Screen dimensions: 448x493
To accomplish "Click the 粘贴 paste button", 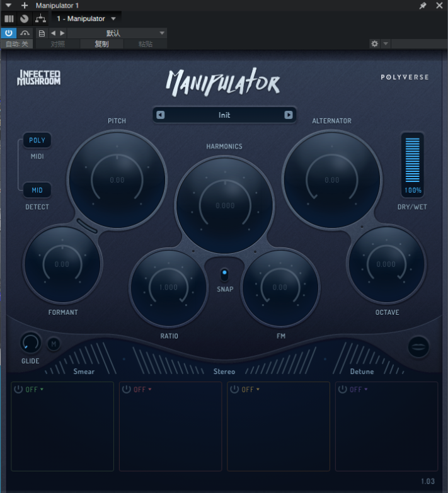I will 146,44.
